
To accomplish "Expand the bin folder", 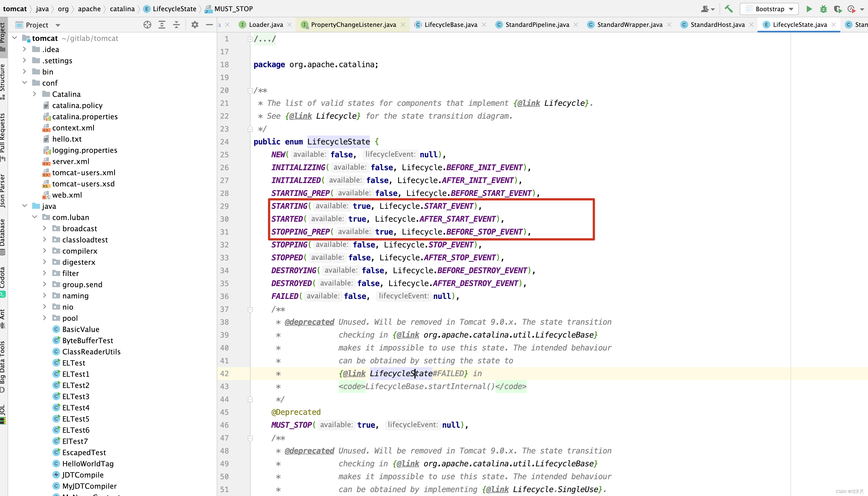I will coord(25,72).
